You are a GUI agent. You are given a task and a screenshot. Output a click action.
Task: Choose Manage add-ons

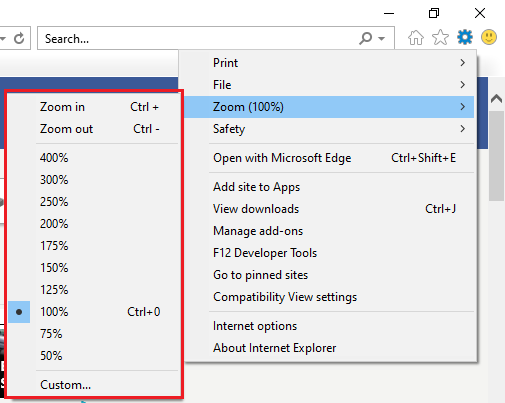tap(258, 231)
